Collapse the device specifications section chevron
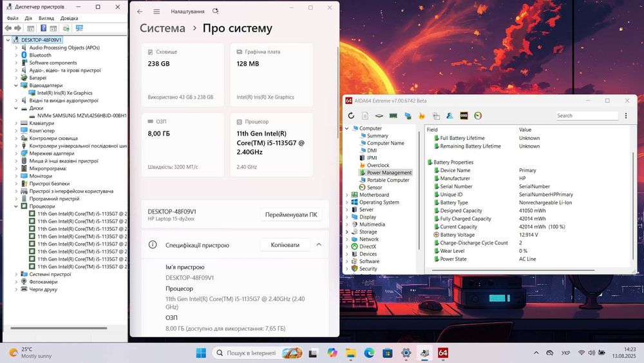This screenshot has width=644, height=363. [319, 244]
